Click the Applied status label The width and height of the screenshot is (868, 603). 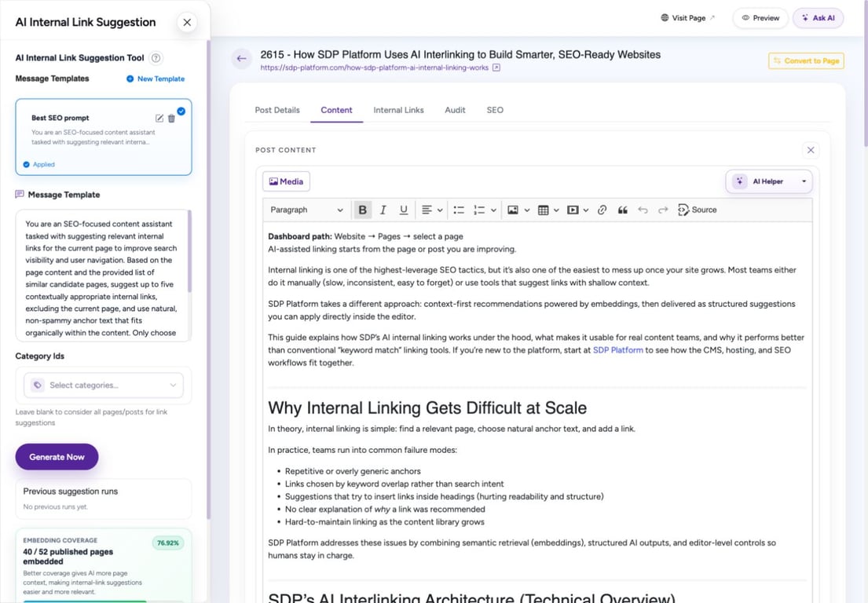click(38, 164)
